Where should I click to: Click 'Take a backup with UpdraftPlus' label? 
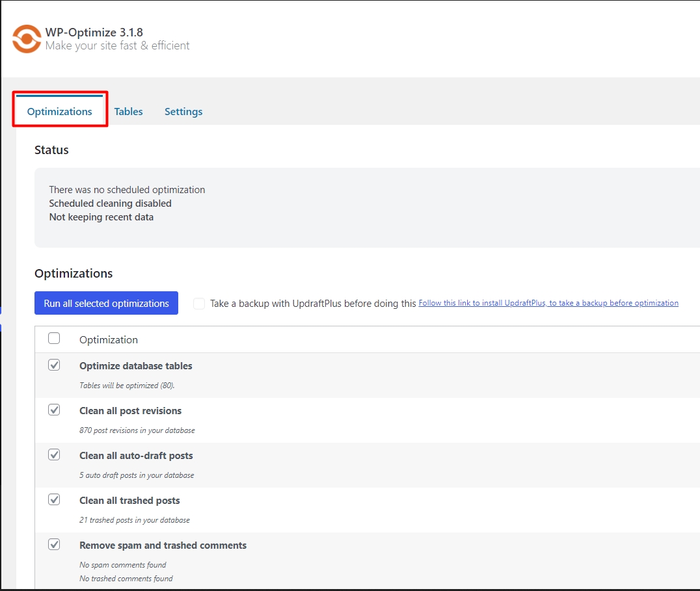pos(313,304)
